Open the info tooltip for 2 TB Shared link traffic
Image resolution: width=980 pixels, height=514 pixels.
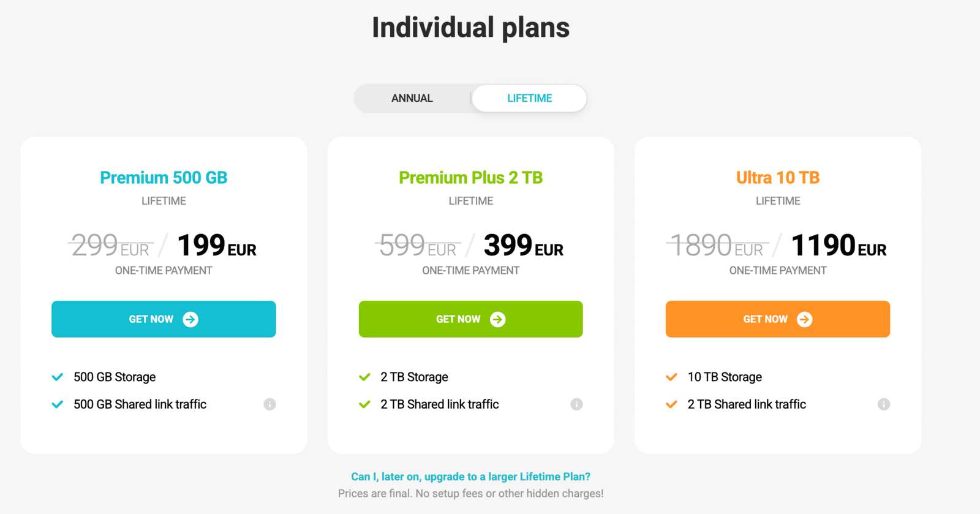pos(576,404)
